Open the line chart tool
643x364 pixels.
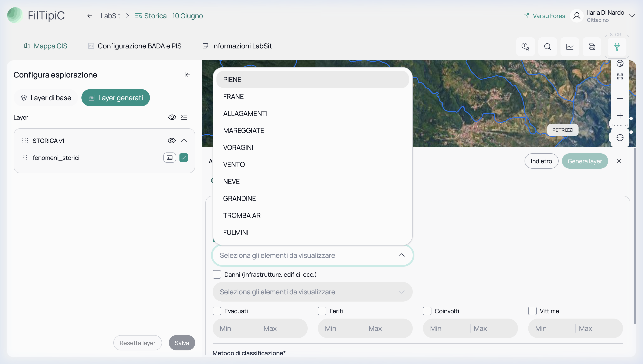tap(570, 47)
